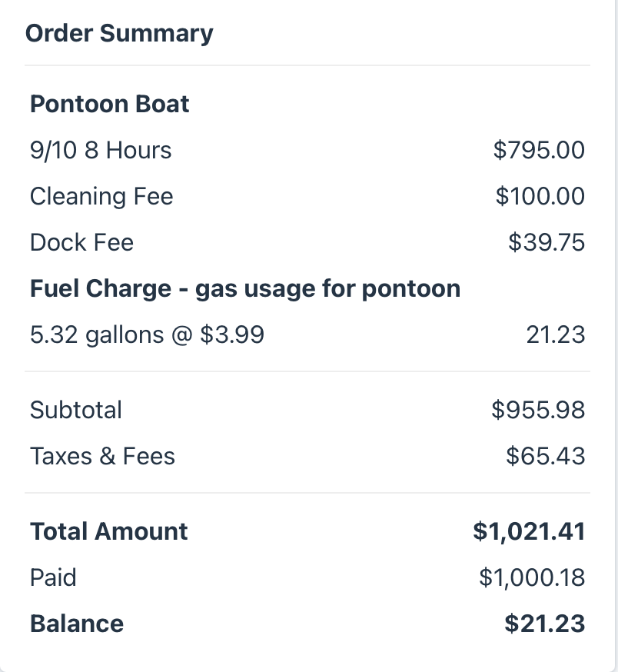618x672 pixels.
Task: Select the Subtotal label
Action: (76, 410)
